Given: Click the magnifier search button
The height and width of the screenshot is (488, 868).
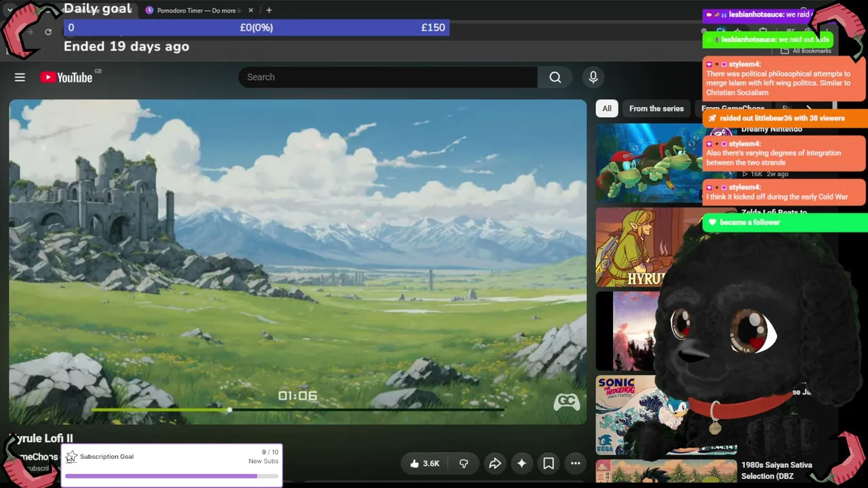Looking at the screenshot, I should pos(555,77).
